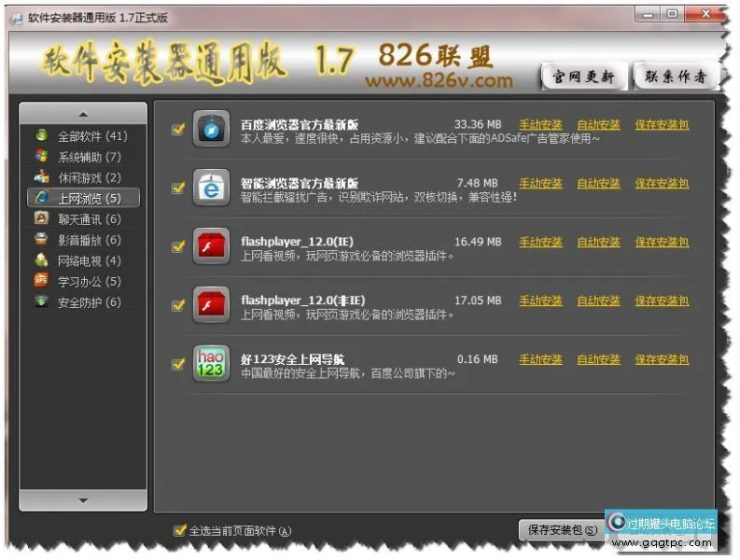Click the smart browser 'e' icon

212,188
